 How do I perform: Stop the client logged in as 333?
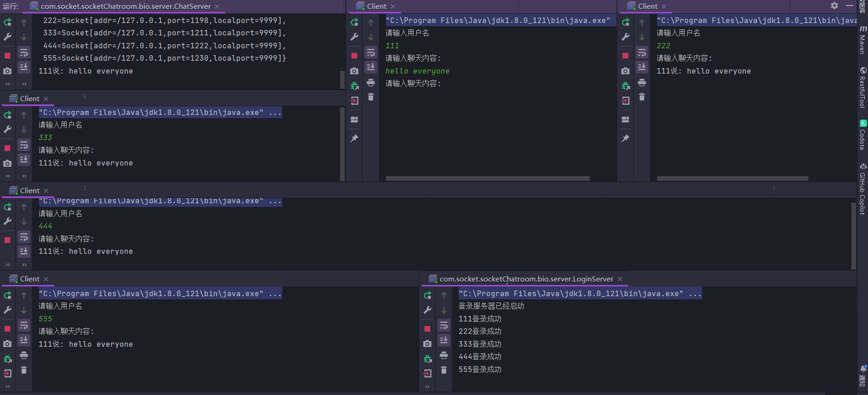click(7, 148)
